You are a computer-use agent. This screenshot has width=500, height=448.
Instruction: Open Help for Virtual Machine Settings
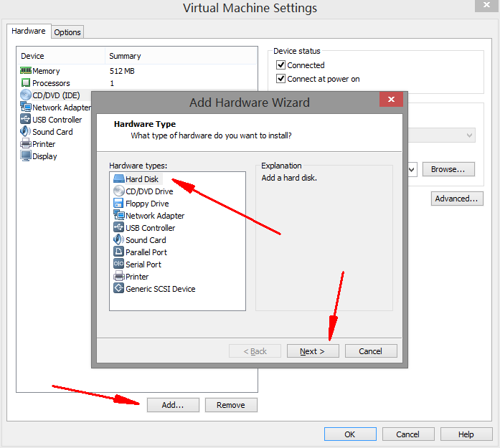point(466,434)
